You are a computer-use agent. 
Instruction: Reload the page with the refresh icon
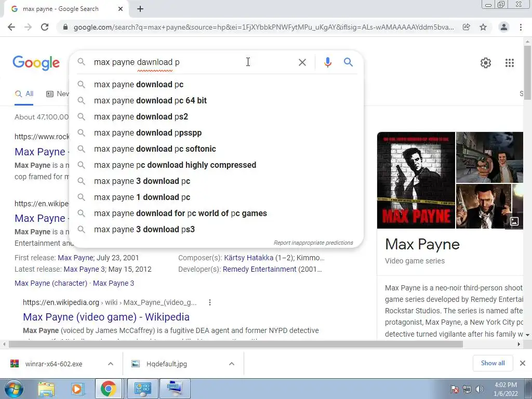[45, 27]
